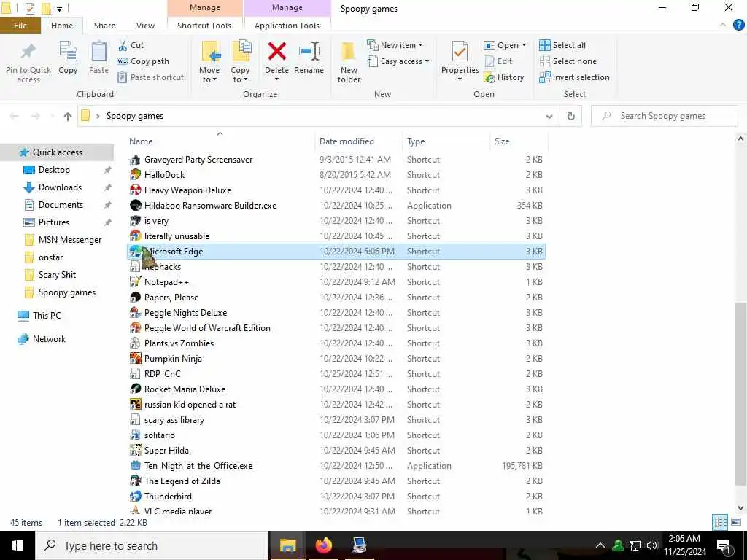Select the RDP_CnC shortcut
747x560 pixels.
[336, 374]
